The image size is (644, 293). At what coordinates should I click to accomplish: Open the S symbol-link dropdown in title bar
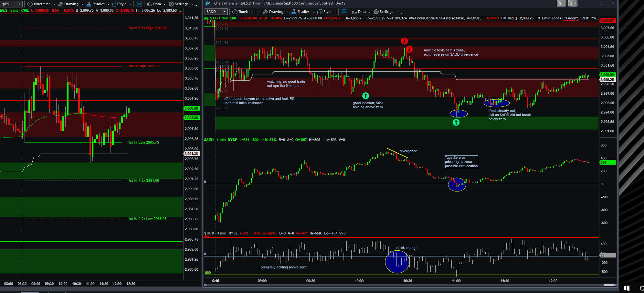click(x=562, y=3)
